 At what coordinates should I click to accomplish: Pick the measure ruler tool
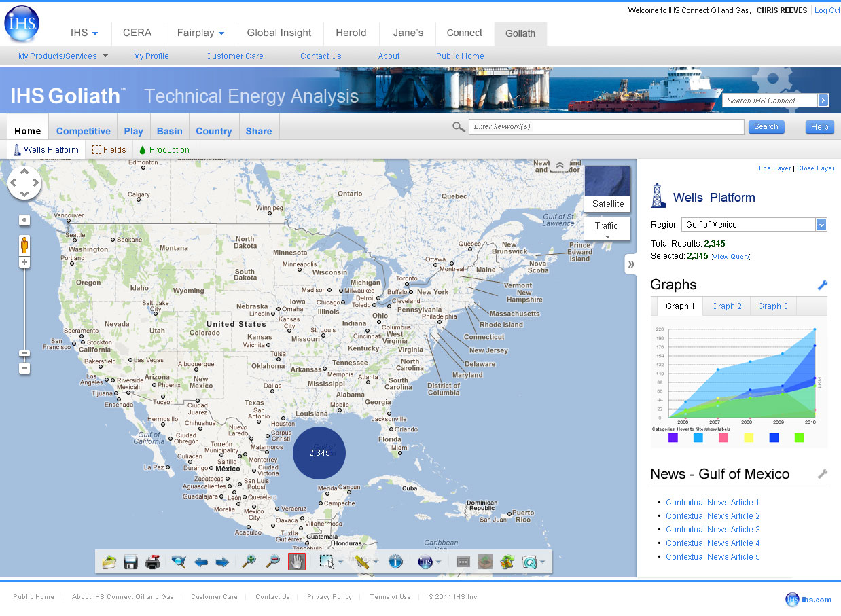362,562
